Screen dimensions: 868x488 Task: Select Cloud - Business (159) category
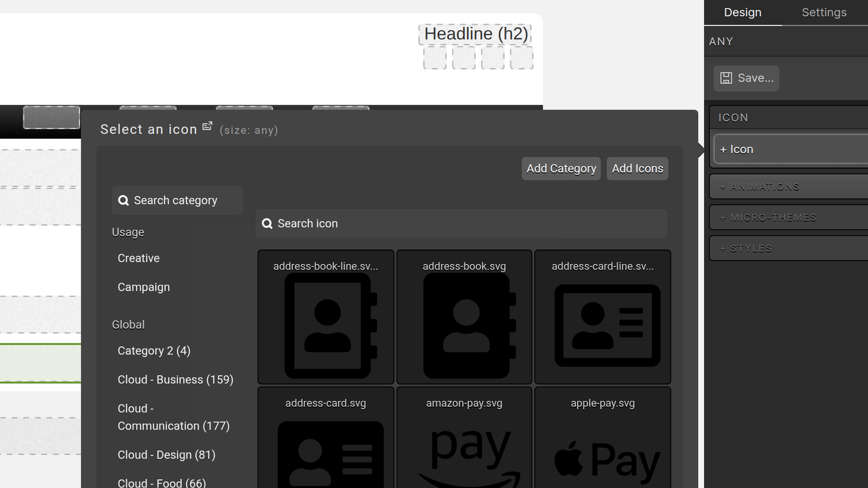coord(175,380)
